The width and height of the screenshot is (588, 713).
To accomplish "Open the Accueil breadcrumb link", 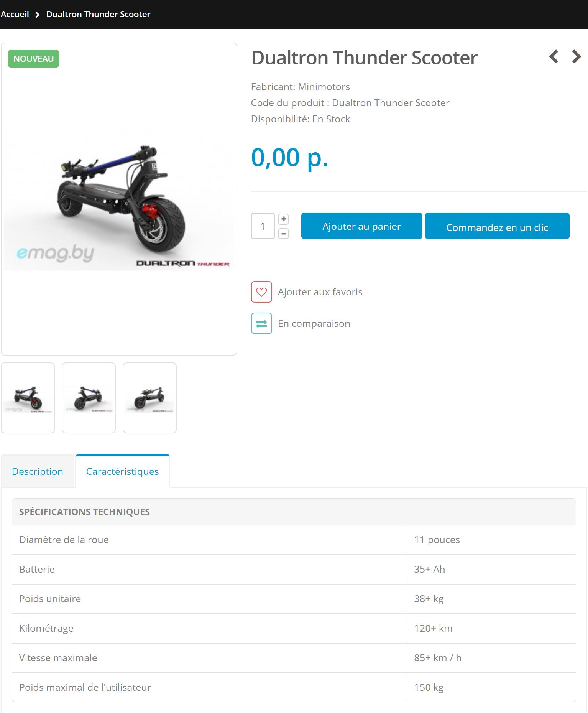I will 15,14.
